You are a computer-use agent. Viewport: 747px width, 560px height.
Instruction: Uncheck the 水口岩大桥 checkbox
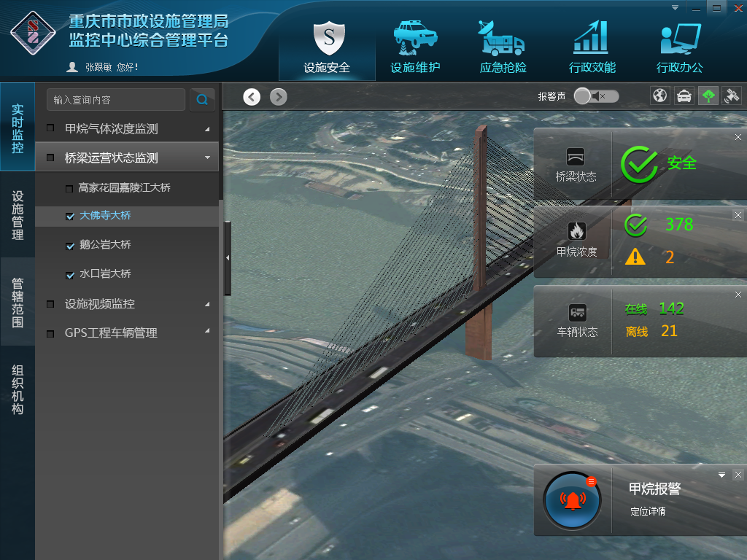(70, 276)
